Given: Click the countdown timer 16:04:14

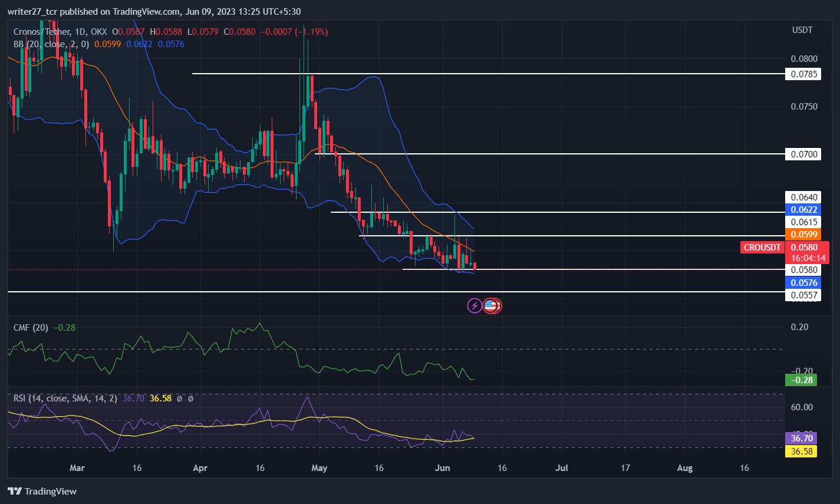Looking at the screenshot, I should tap(807, 258).
